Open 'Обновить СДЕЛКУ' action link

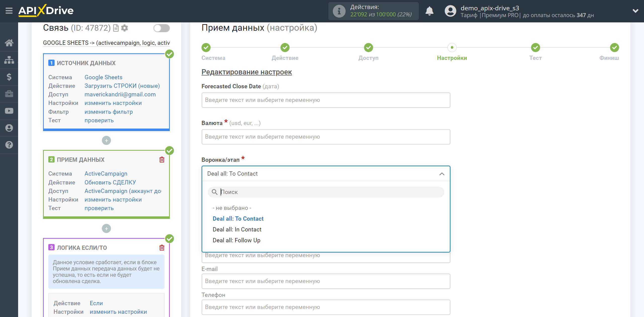(110, 182)
